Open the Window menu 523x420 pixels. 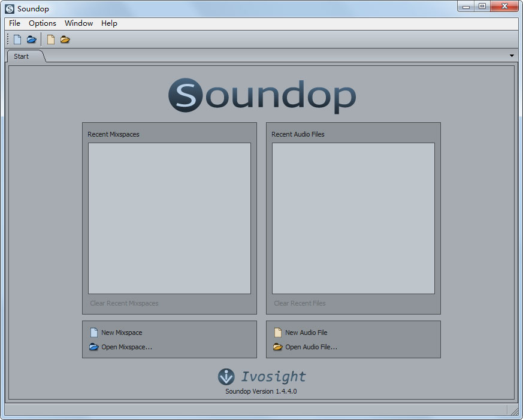coord(78,23)
